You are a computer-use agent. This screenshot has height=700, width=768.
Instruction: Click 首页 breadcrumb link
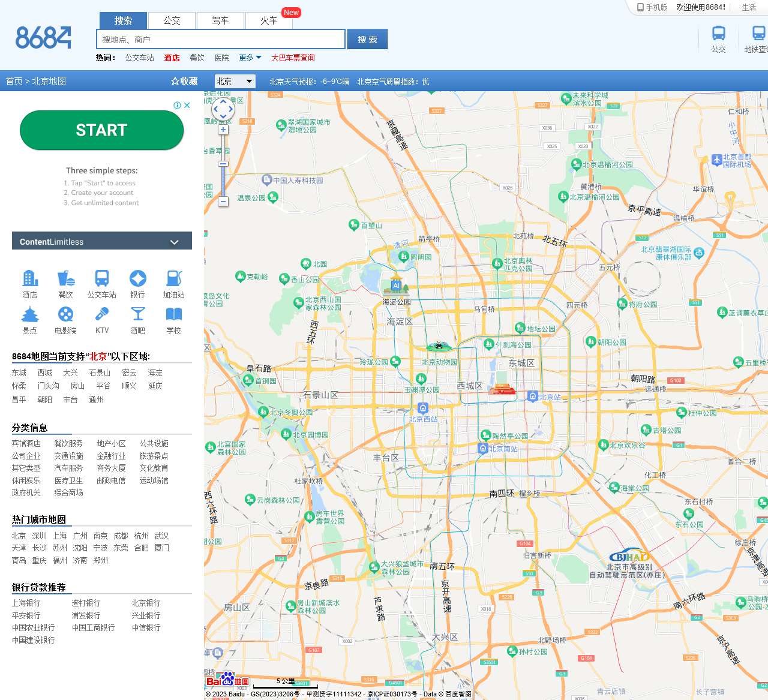click(14, 81)
